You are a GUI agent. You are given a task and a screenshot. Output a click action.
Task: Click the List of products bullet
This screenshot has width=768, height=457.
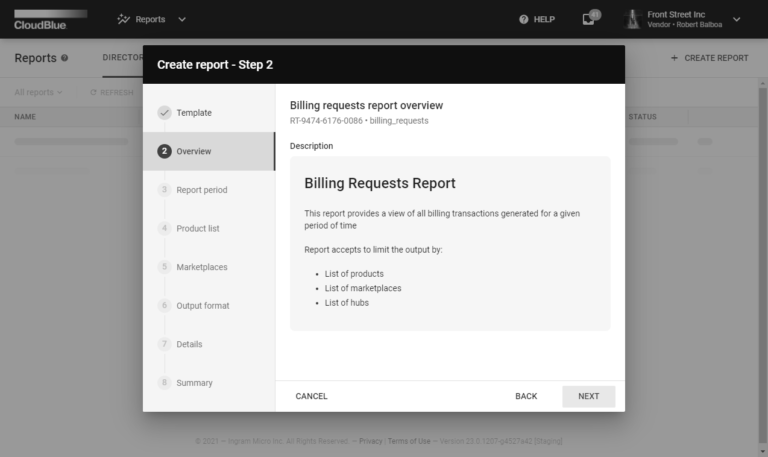click(x=354, y=274)
